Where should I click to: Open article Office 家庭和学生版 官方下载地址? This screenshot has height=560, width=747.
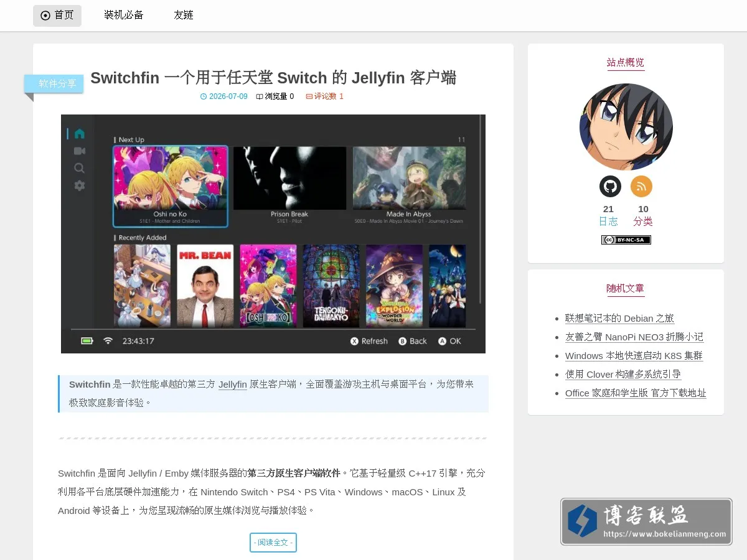pyautogui.click(x=636, y=393)
